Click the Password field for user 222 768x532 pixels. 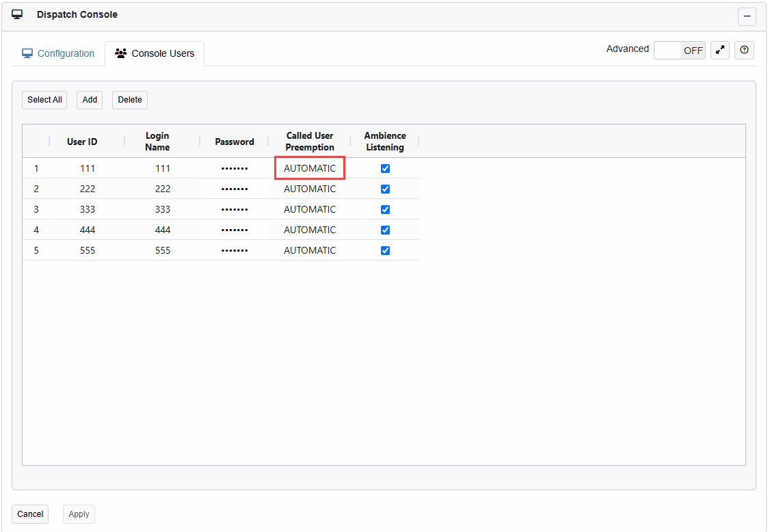point(234,189)
